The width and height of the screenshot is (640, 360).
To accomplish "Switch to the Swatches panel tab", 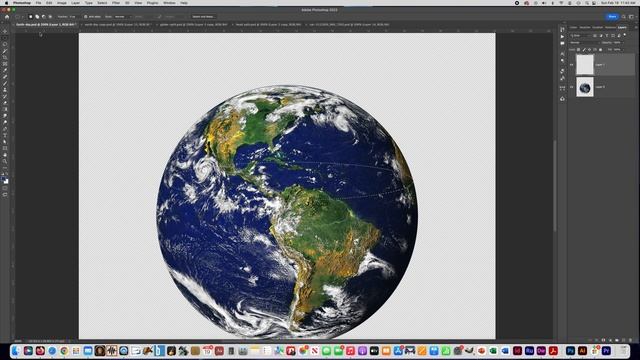I will (x=585, y=27).
